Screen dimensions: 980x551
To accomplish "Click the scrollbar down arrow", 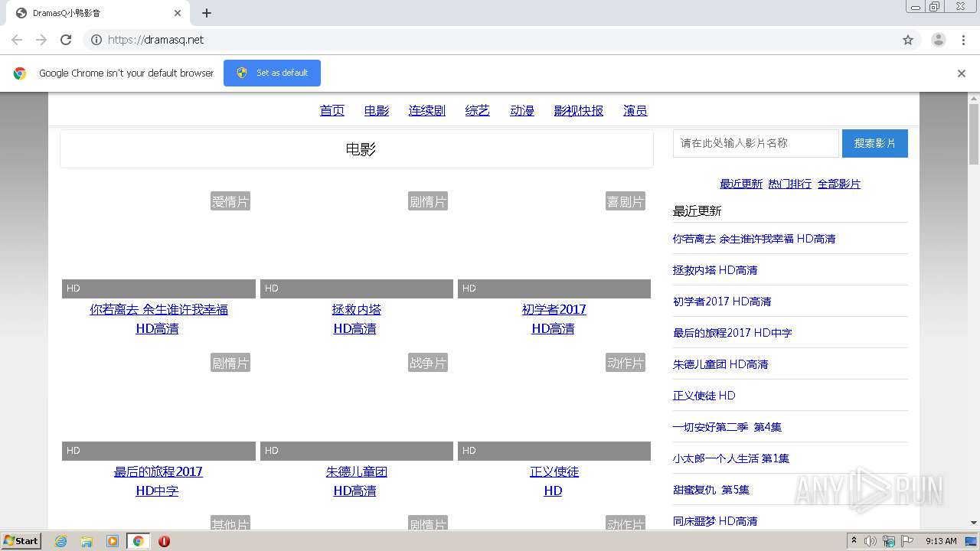I will [974, 523].
